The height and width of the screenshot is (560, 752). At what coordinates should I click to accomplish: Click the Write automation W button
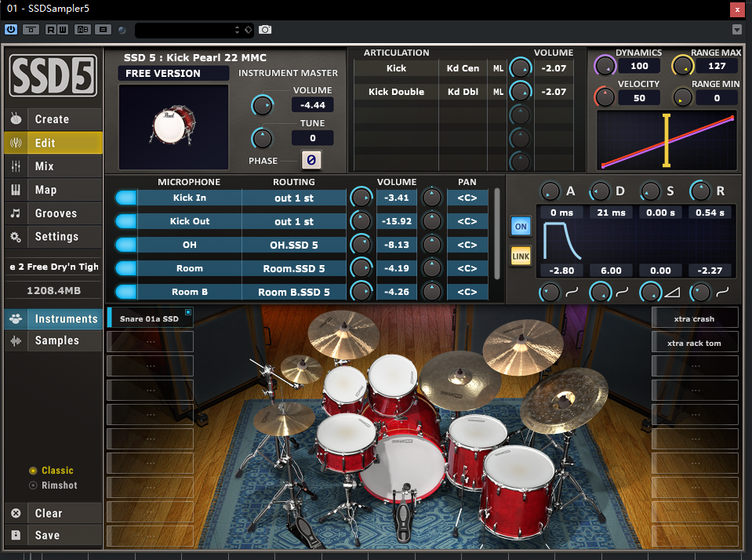[62, 30]
